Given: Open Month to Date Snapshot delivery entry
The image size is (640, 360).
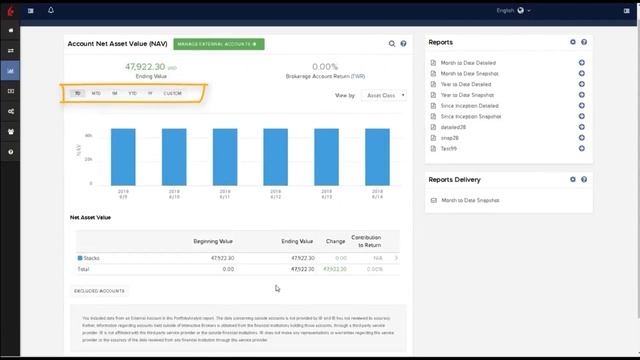Looking at the screenshot, I should (x=470, y=200).
